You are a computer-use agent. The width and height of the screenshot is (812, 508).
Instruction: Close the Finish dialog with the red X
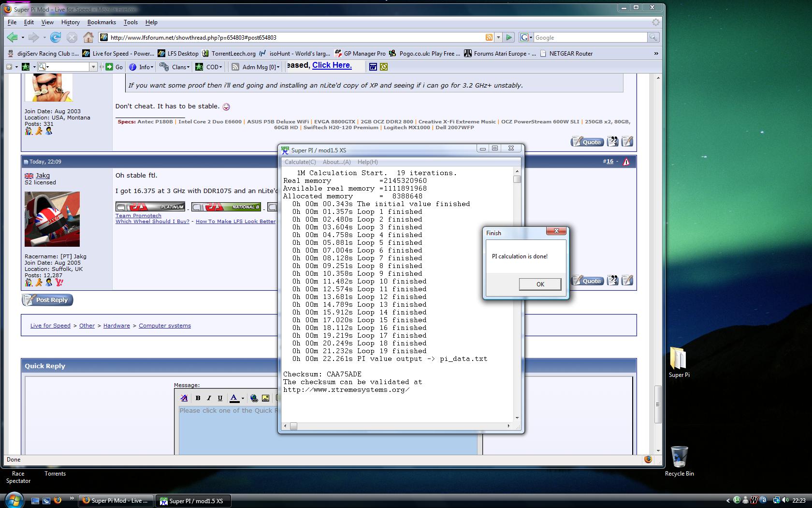tap(556, 231)
